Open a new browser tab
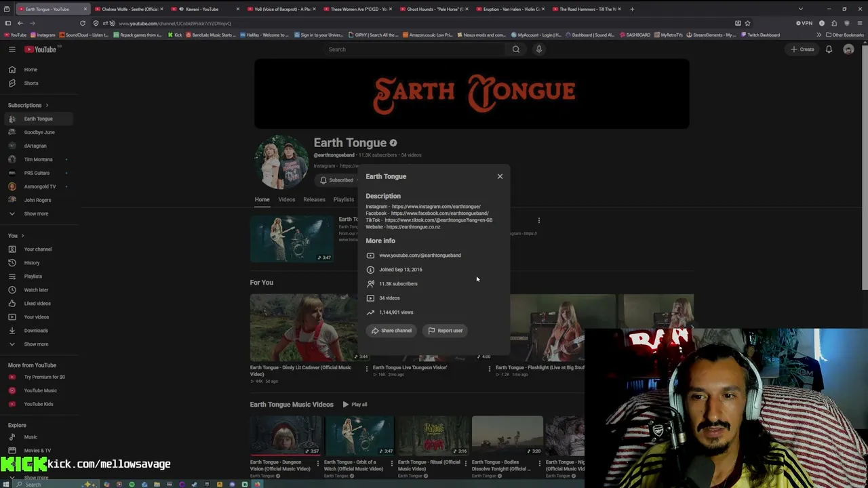 point(632,9)
